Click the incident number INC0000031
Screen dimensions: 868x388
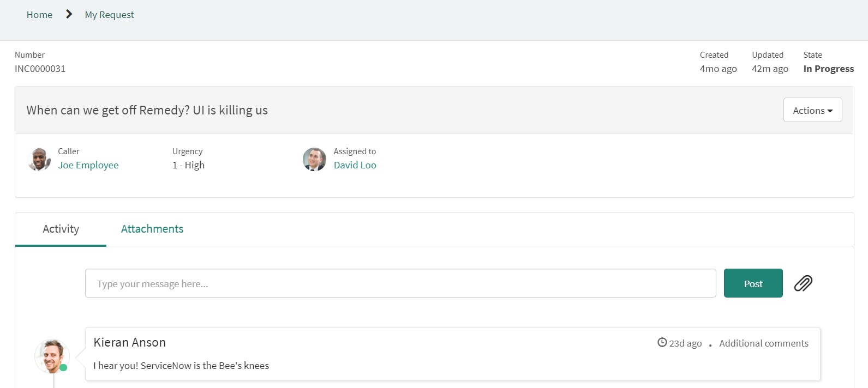pyautogui.click(x=40, y=69)
